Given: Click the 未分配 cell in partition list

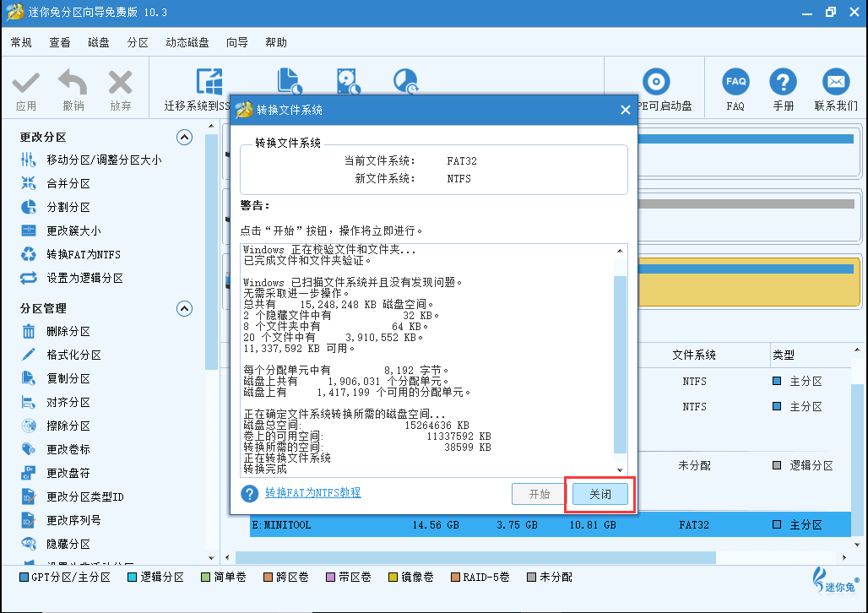Looking at the screenshot, I should 694,466.
